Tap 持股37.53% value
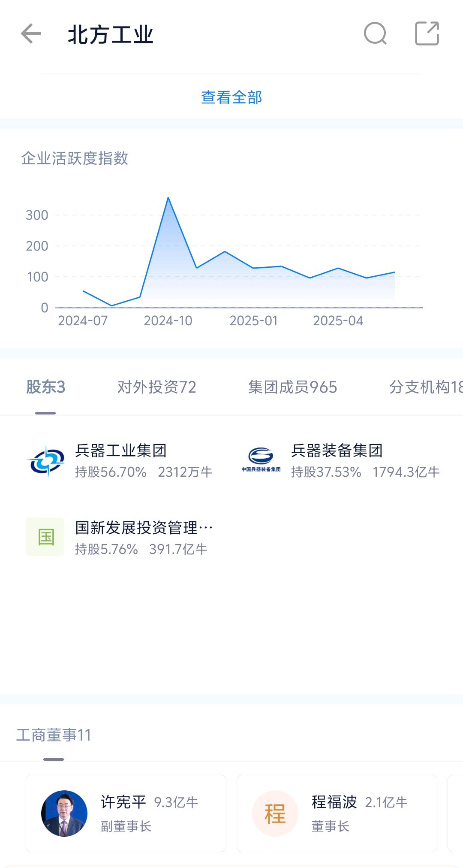This screenshot has width=463, height=868. pyautogui.click(x=326, y=472)
